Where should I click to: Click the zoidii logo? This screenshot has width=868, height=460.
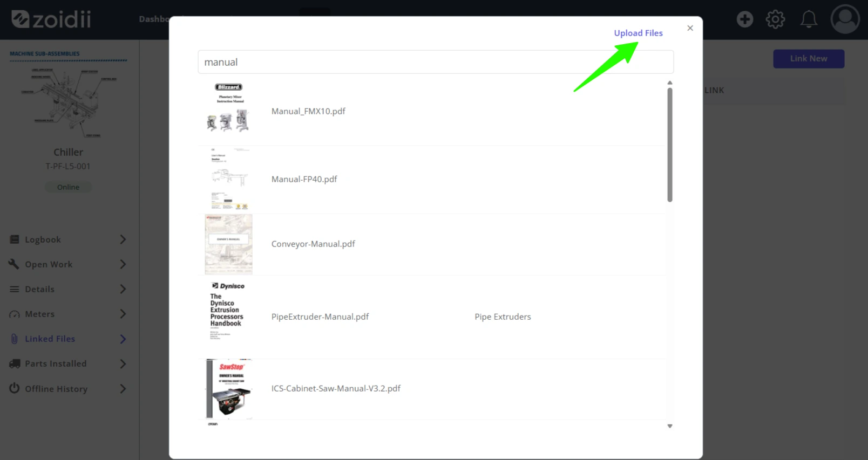click(51, 19)
